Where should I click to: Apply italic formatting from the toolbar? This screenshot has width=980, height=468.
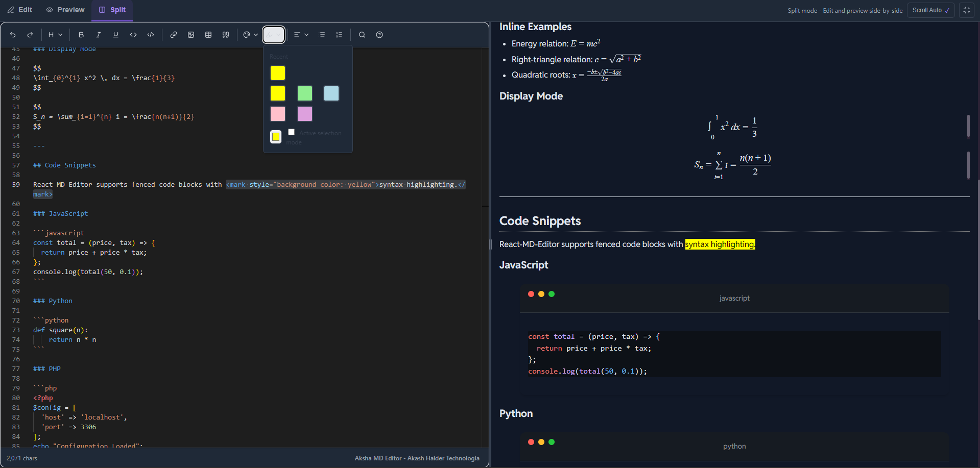coord(99,35)
